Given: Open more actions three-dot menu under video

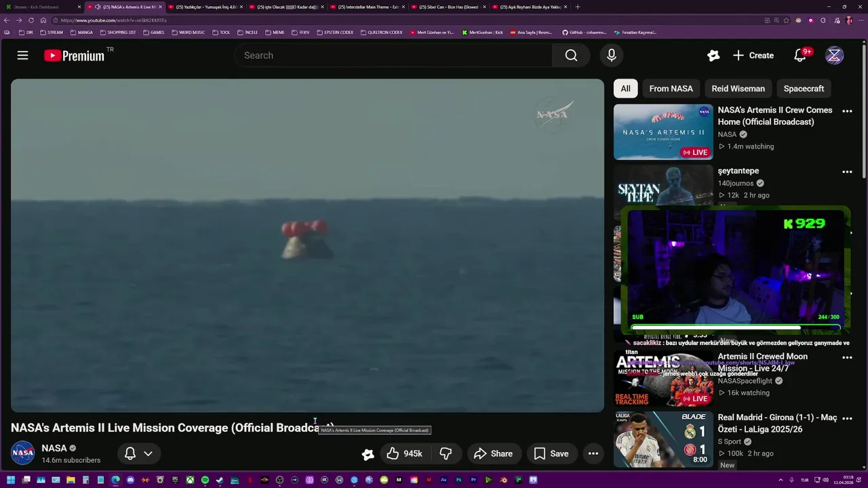Looking at the screenshot, I should (x=593, y=453).
